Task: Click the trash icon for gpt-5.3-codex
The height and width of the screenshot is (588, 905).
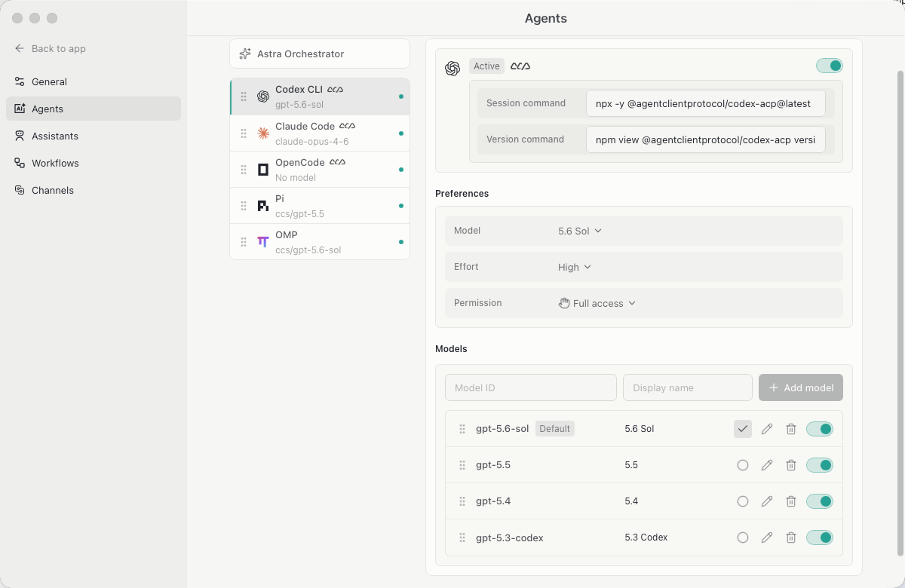Action: (791, 537)
